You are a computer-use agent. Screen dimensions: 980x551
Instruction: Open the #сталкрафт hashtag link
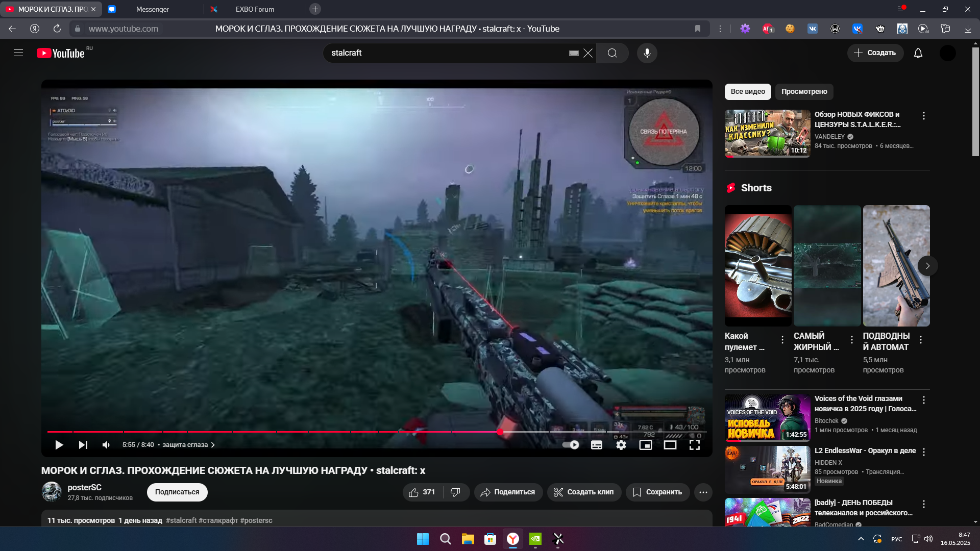point(218,520)
